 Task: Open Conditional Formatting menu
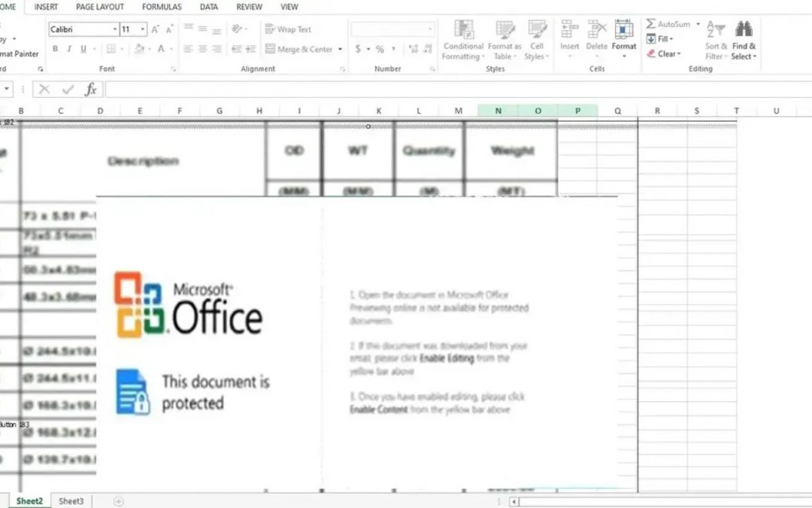coord(463,41)
